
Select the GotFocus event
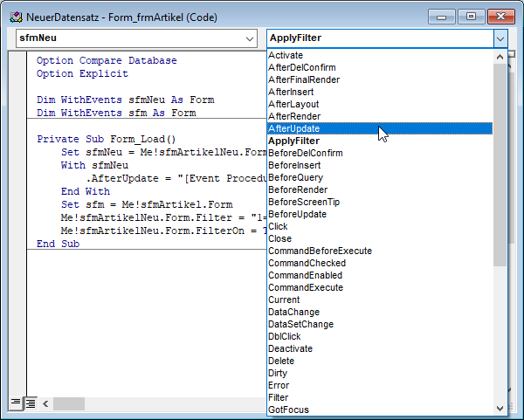[x=380, y=410]
